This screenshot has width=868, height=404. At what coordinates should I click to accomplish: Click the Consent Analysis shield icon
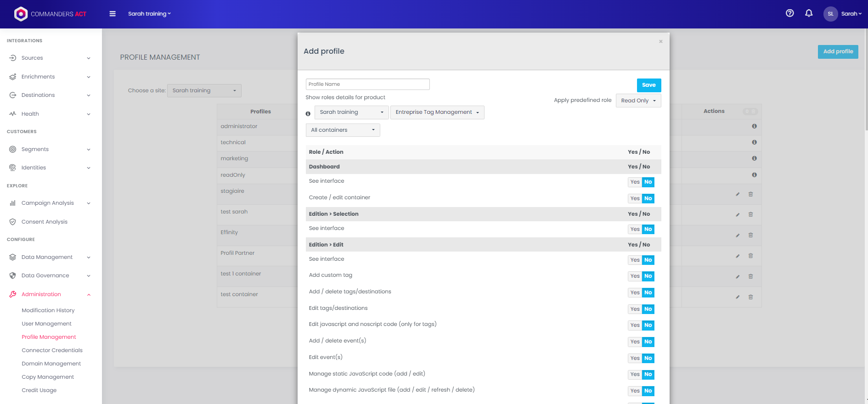pyautogui.click(x=13, y=222)
